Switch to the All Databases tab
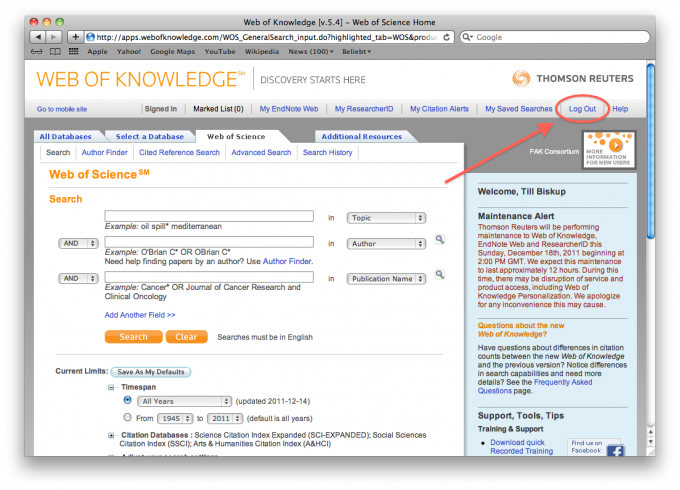Screen dimensions: 680x490 [65, 137]
